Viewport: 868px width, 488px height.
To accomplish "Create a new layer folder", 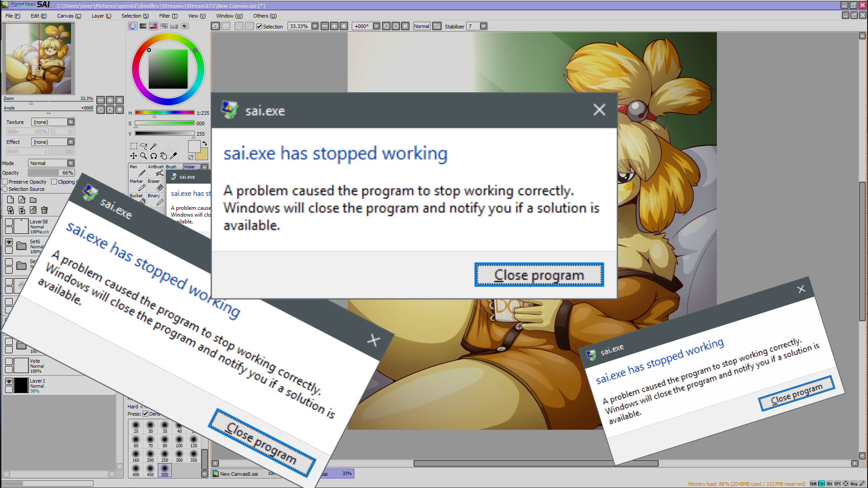I will [x=33, y=200].
